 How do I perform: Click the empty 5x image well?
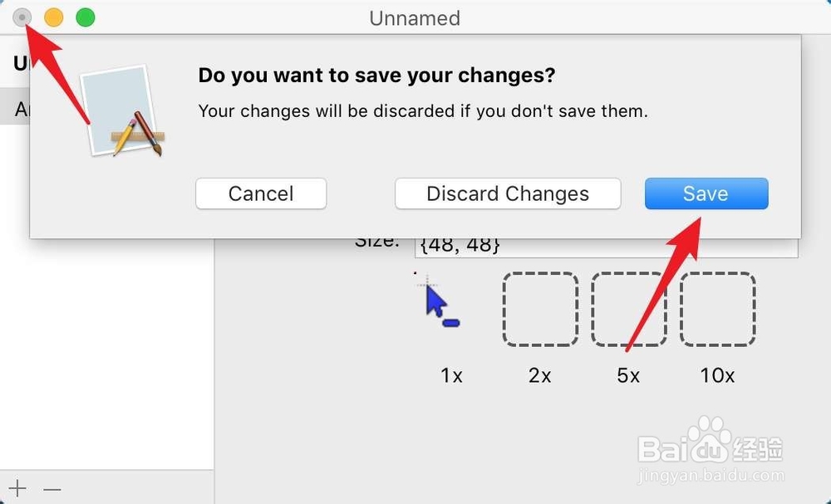click(x=628, y=309)
